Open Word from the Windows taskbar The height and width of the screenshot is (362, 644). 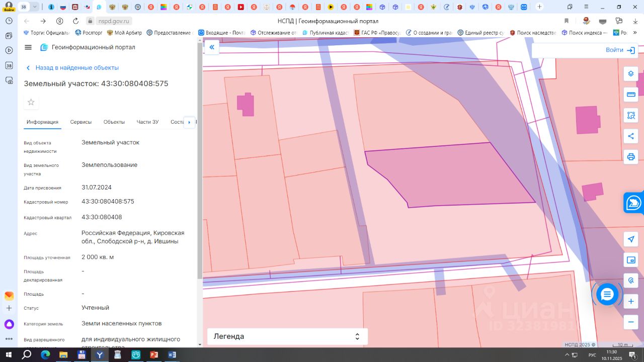click(x=172, y=355)
